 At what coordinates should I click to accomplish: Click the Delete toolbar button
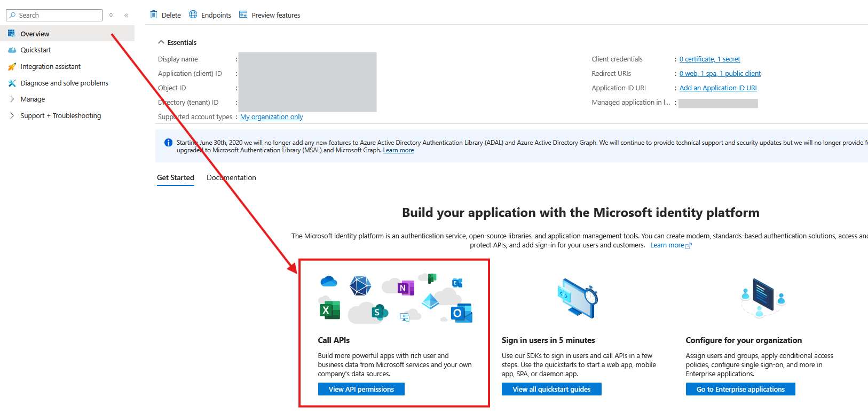[165, 15]
